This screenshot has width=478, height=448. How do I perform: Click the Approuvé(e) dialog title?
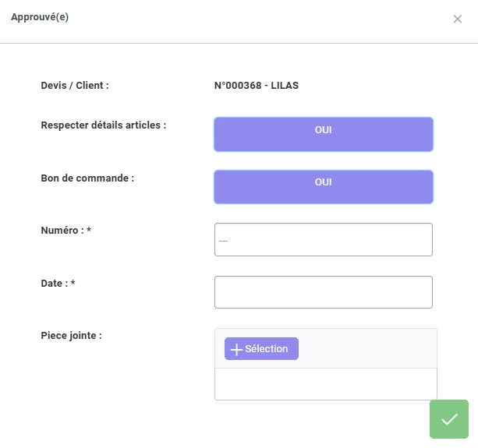[x=40, y=17]
